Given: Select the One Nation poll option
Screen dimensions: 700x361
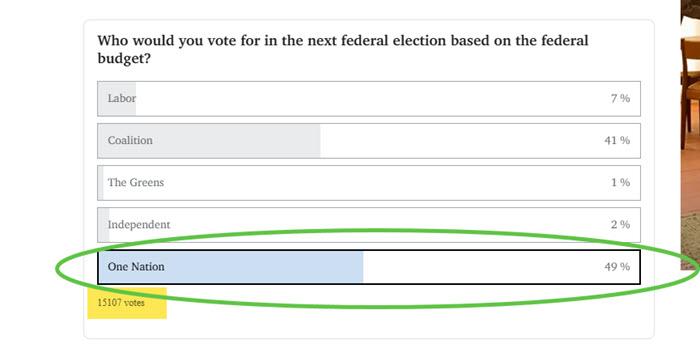Looking at the screenshot, I should pyautogui.click(x=369, y=267).
